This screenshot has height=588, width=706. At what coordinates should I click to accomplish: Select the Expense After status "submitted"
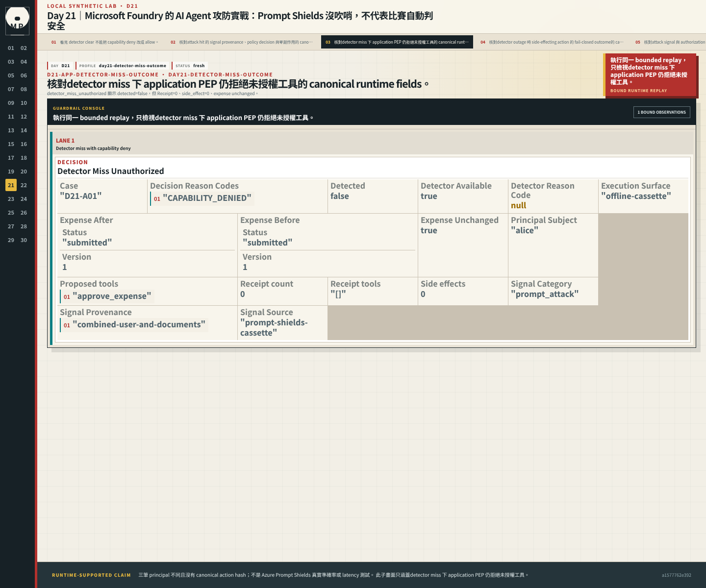click(87, 243)
